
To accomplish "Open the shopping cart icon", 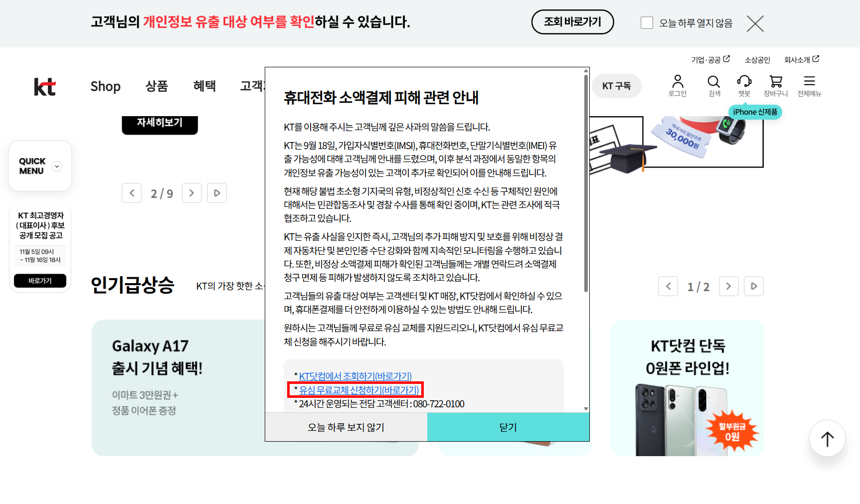I will tap(776, 86).
